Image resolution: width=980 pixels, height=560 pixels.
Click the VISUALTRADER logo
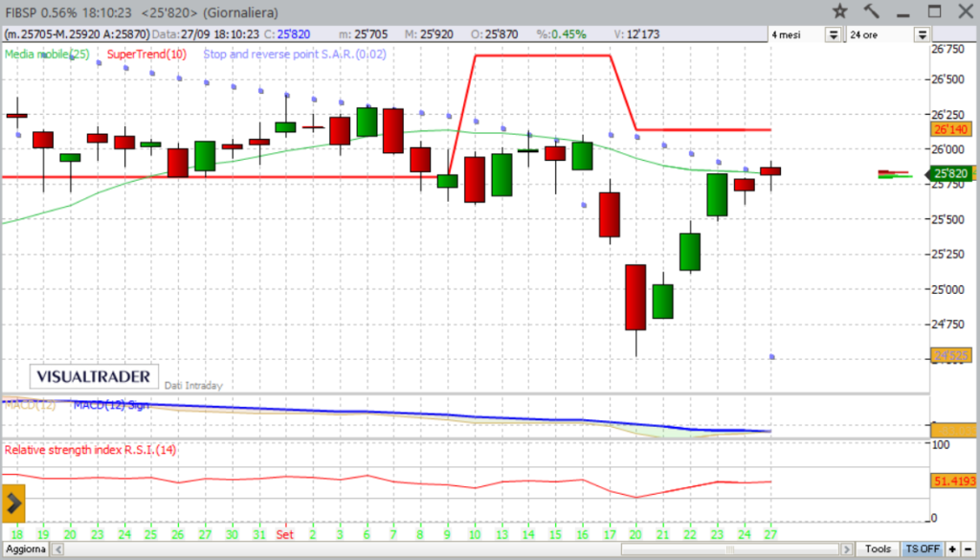95,376
